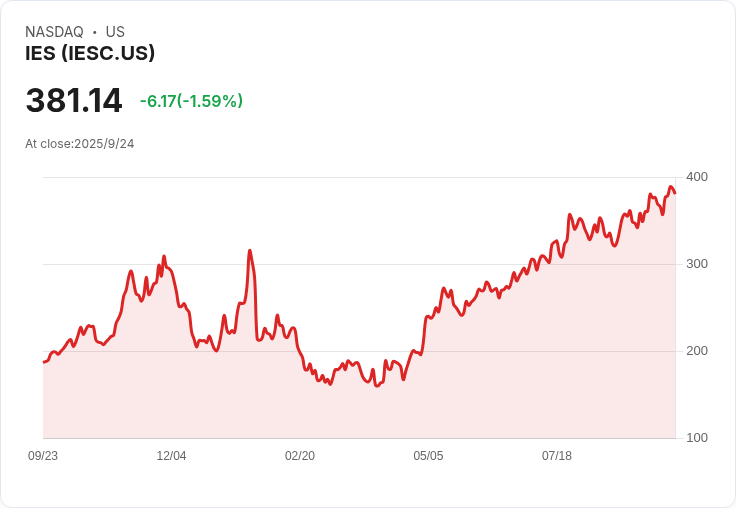Click the chart line's rightmost endpoint

(675, 193)
